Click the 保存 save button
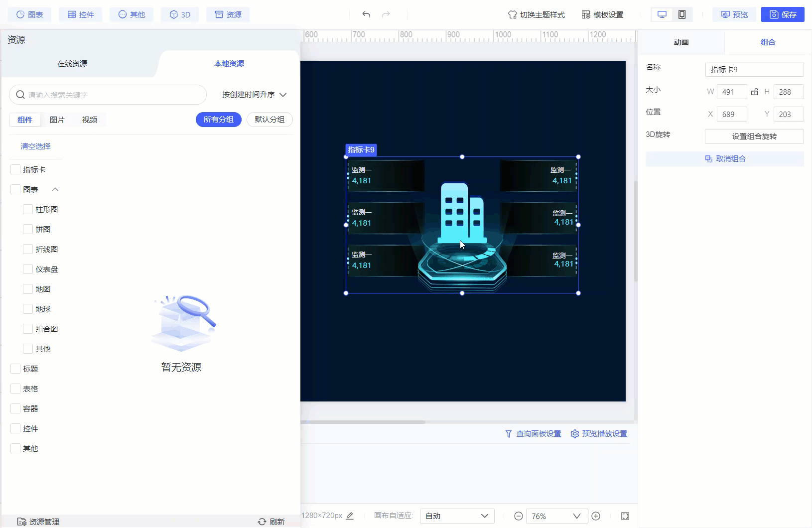 coord(783,14)
